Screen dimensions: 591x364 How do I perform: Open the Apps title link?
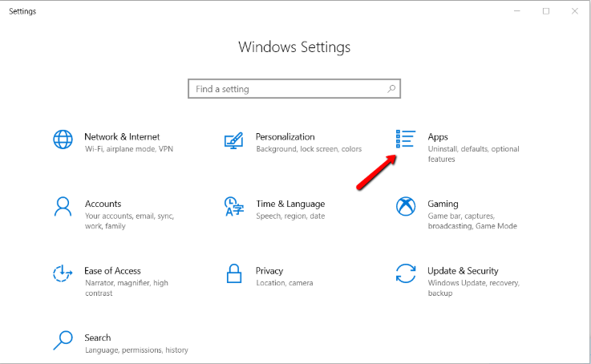(438, 137)
